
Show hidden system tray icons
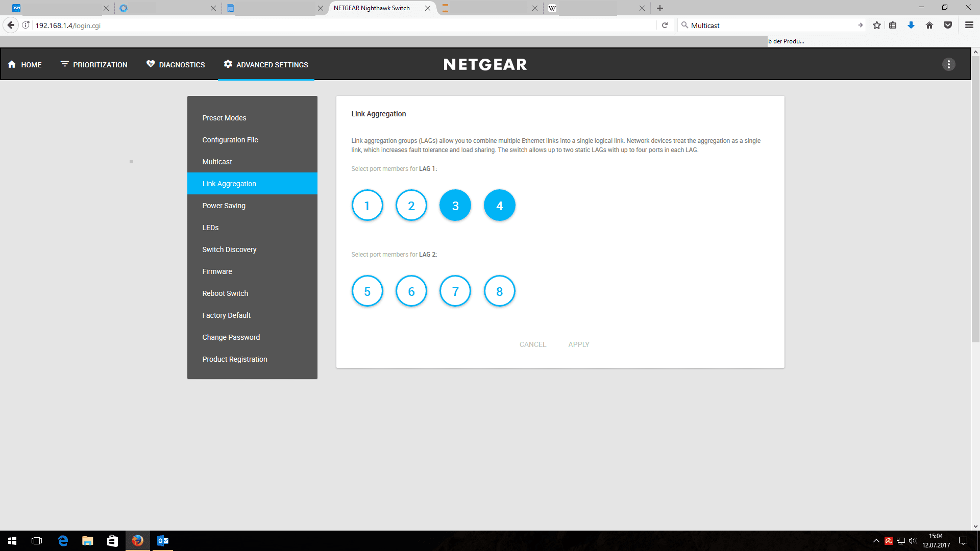point(876,541)
